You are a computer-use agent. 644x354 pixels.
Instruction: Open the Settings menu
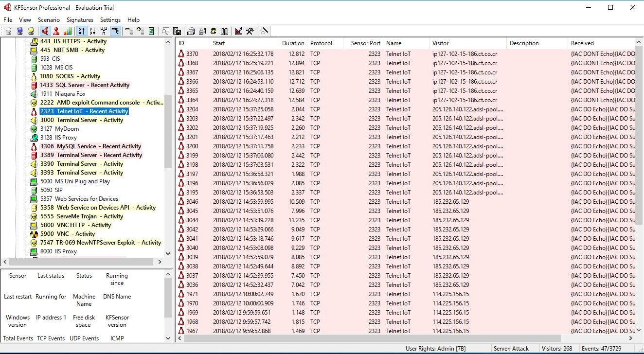(x=110, y=20)
